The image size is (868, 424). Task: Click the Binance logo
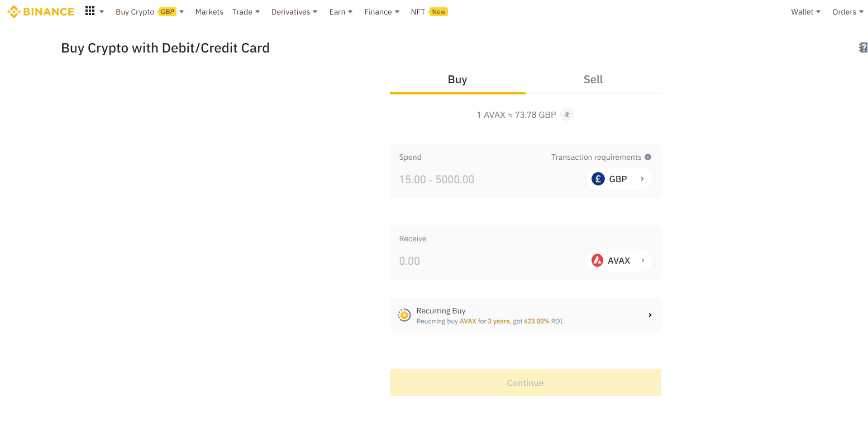tap(40, 12)
